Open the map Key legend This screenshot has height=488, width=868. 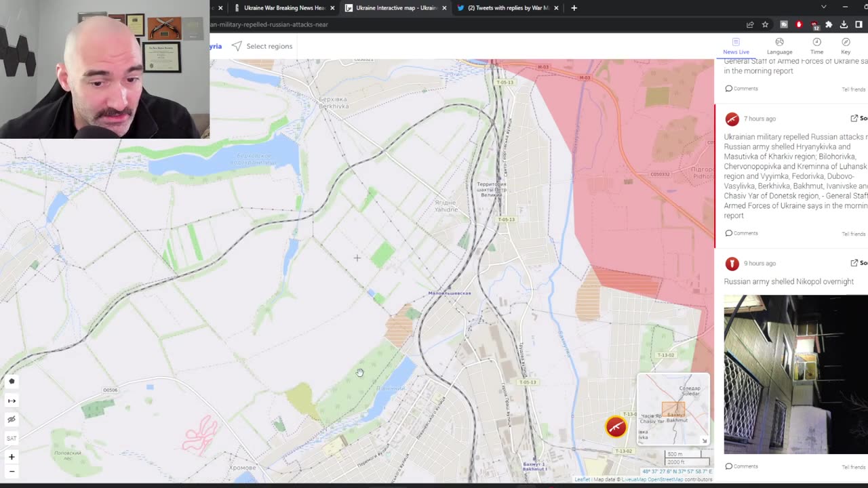[846, 46]
